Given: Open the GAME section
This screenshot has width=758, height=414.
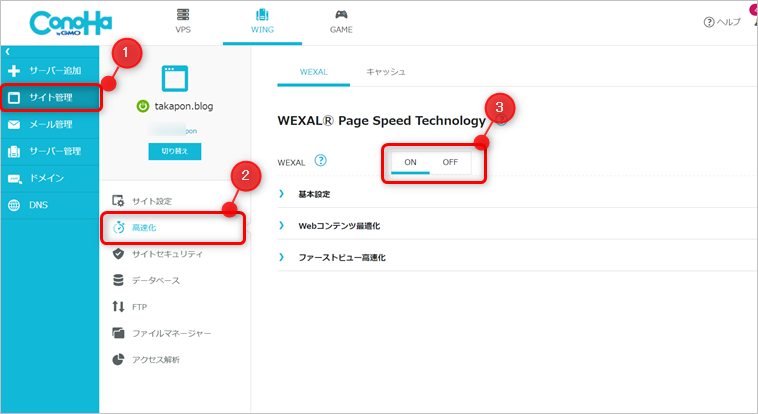Looking at the screenshot, I should point(341,22).
